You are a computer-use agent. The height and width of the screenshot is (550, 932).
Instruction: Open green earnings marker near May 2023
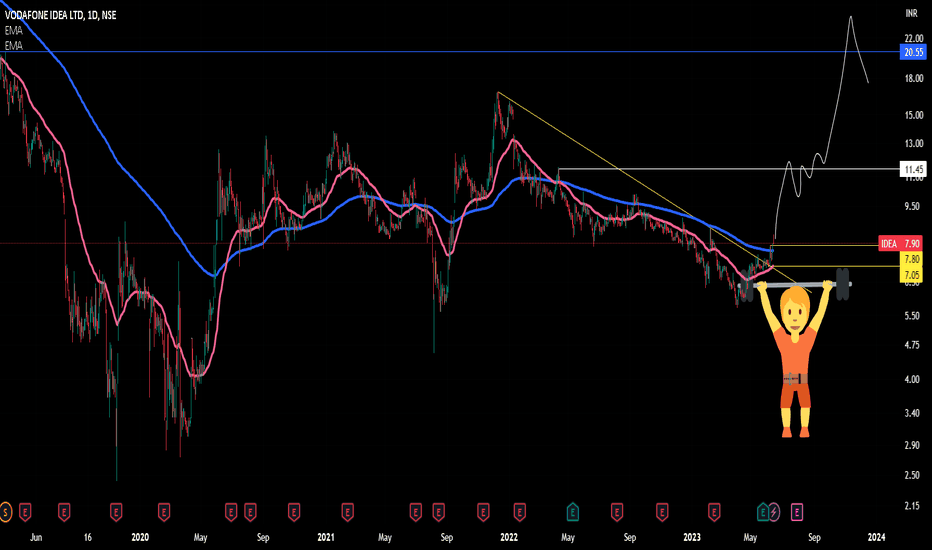pos(763,511)
